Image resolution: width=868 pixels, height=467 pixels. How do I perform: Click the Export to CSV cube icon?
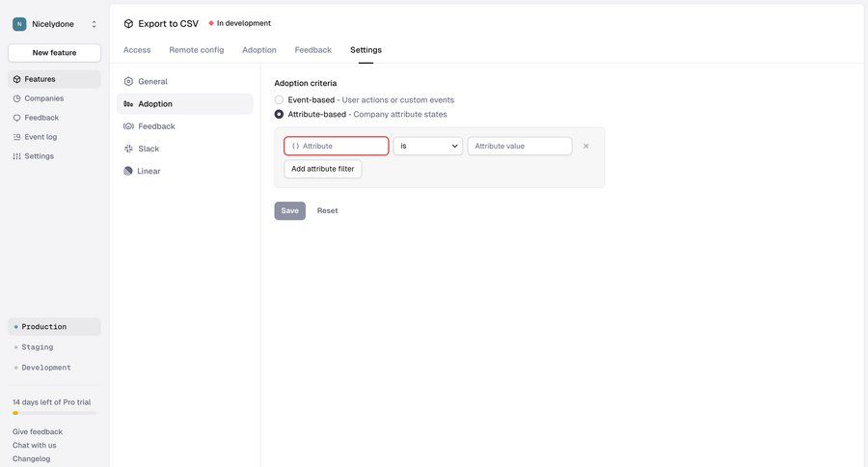tap(128, 24)
